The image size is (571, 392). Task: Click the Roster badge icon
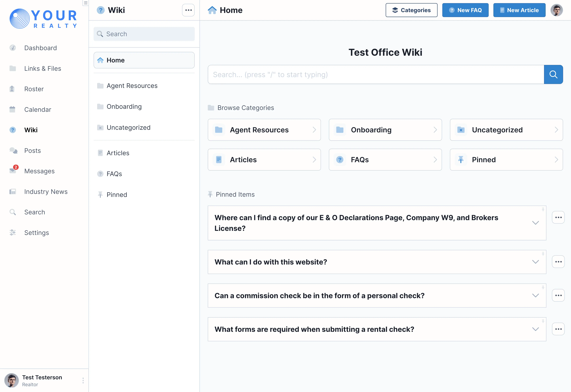(x=12, y=89)
